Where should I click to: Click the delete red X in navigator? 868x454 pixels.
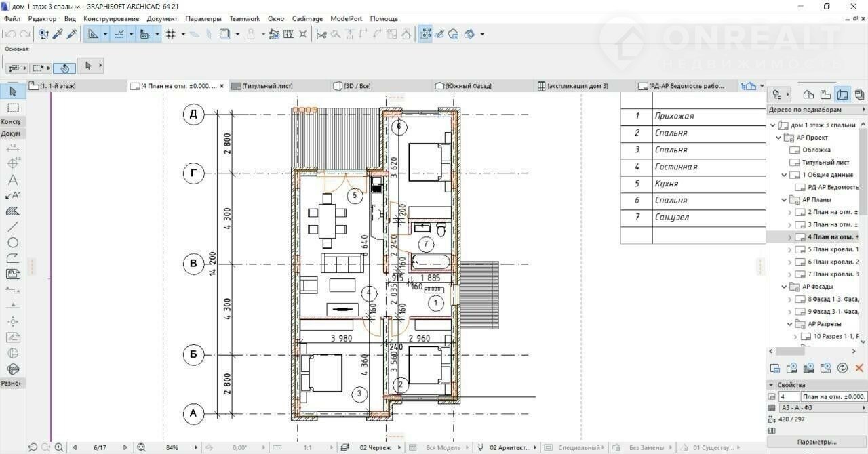859,368
